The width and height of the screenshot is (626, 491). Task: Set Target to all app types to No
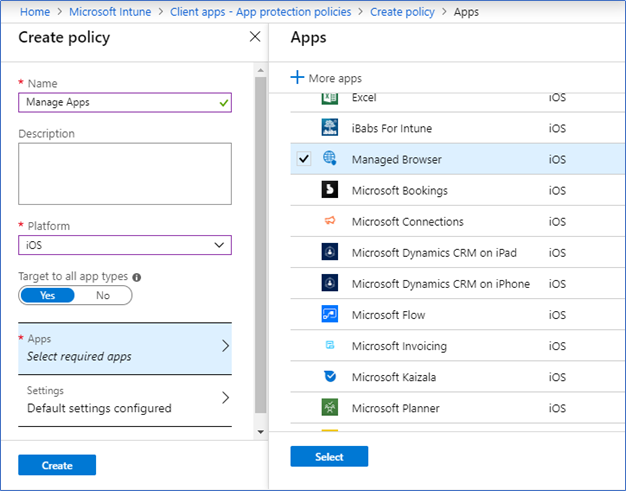(103, 295)
